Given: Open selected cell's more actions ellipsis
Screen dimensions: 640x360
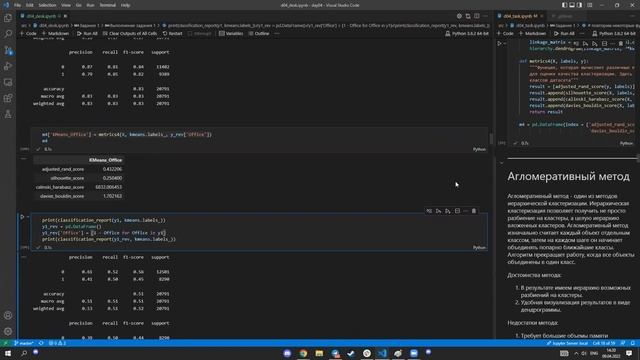Looking at the screenshot, I should tap(466, 211).
